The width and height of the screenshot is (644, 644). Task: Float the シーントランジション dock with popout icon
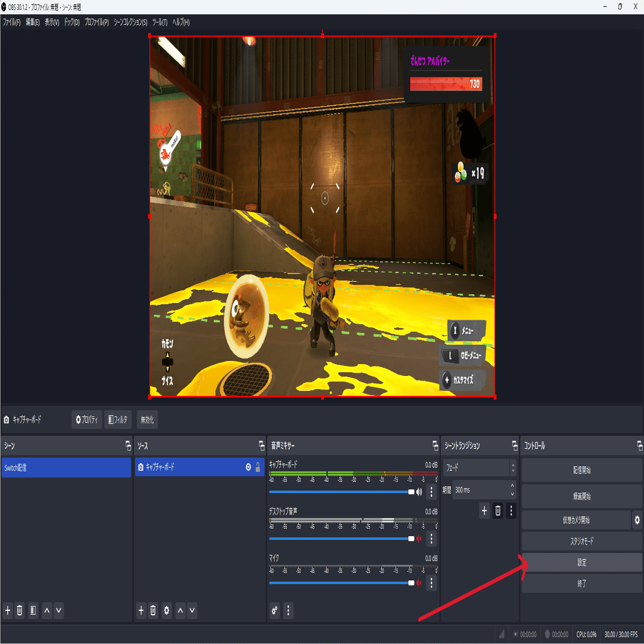pos(514,446)
